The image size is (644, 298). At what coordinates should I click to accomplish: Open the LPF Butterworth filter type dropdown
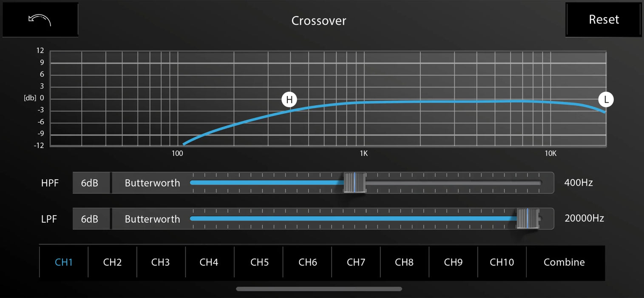[152, 219]
